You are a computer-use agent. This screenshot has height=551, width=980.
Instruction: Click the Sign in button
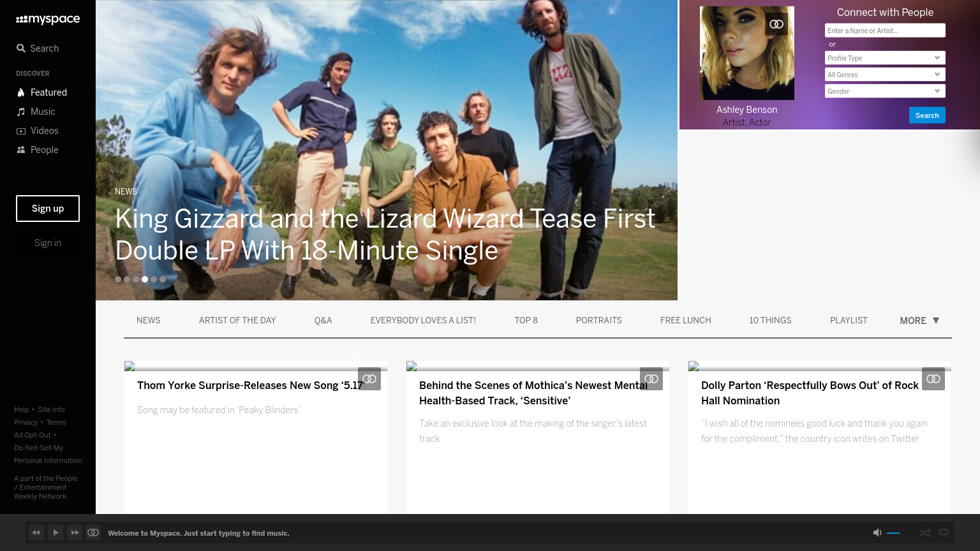tap(48, 243)
